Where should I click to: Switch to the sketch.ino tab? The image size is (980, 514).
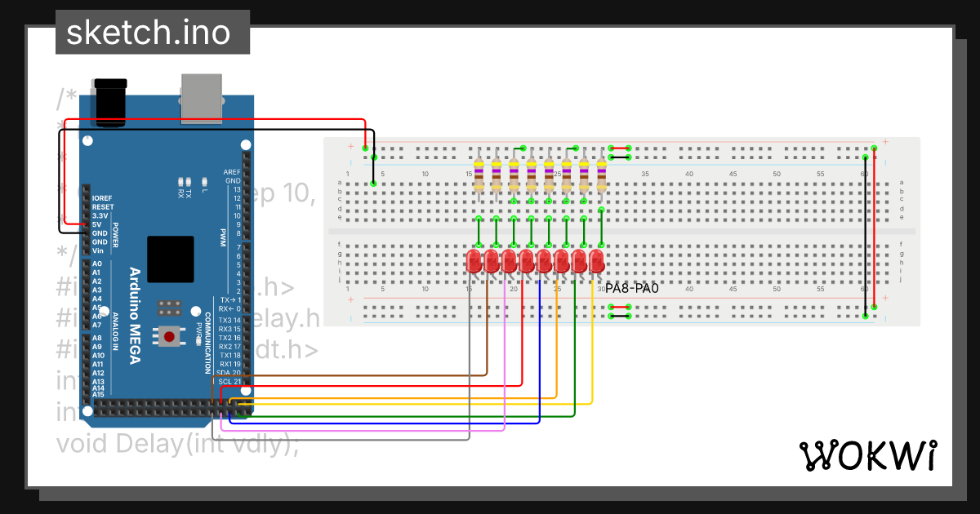point(151,33)
